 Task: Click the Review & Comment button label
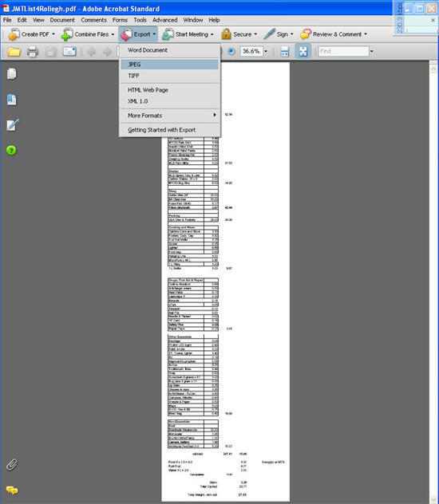[x=337, y=34]
